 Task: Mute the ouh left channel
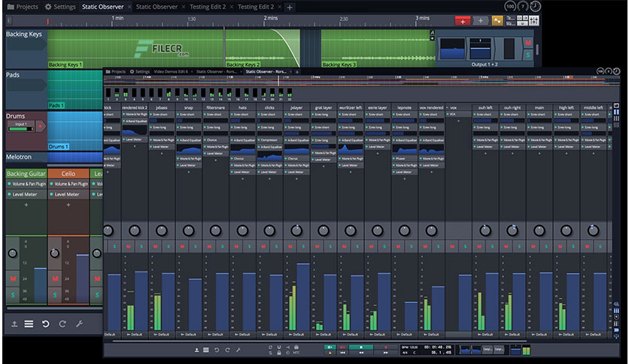[x=479, y=246]
